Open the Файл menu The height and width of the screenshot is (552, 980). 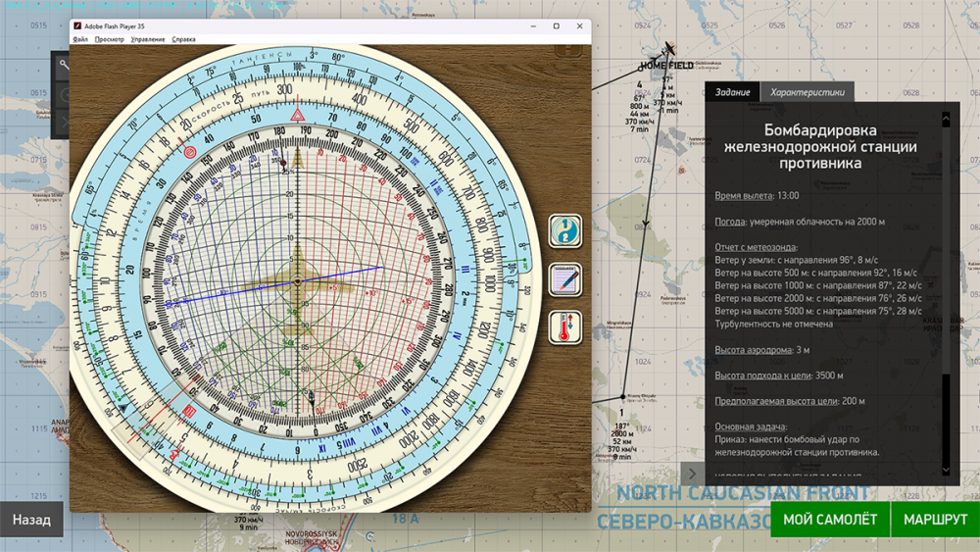coord(80,39)
